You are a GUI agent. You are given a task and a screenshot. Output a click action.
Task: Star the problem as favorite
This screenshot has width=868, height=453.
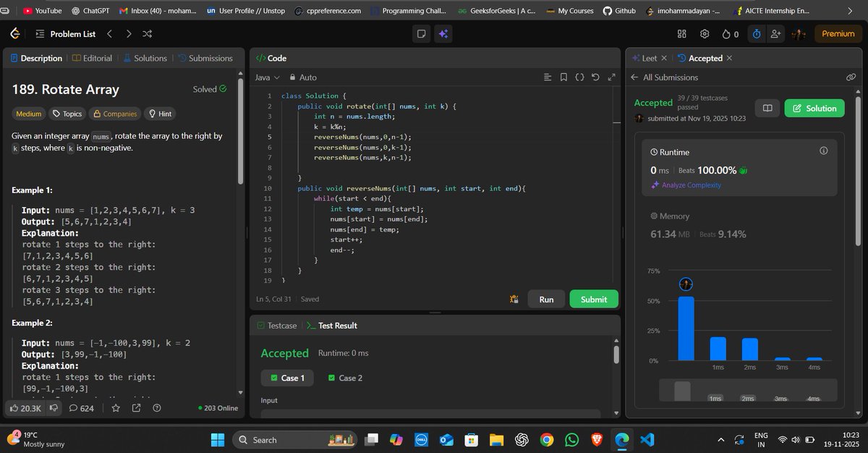116,408
